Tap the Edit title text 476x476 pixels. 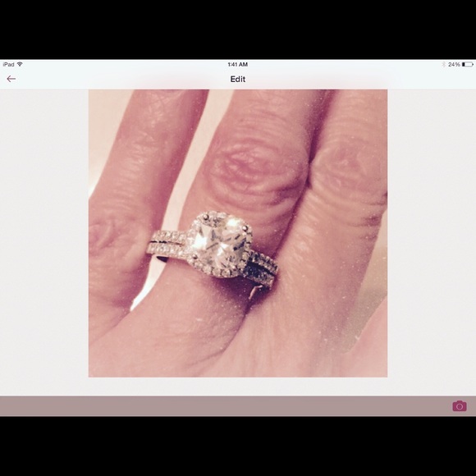pos(238,80)
